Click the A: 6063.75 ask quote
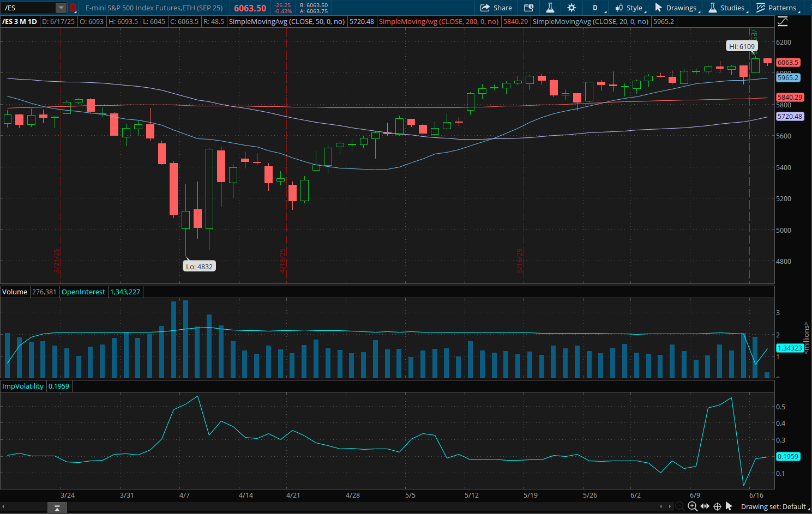Image resolution: width=812 pixels, height=514 pixels. 314,11
